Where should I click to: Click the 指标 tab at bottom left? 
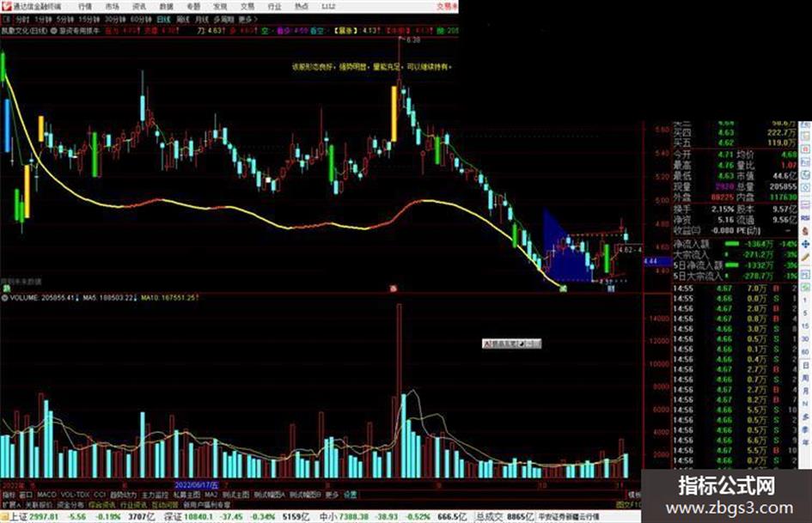(9, 495)
